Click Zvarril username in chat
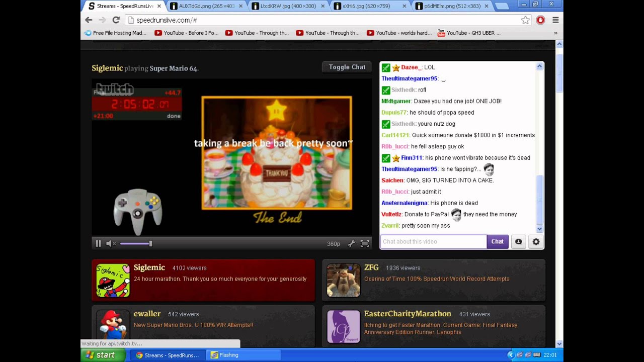This screenshot has width=644, height=362. point(390,226)
